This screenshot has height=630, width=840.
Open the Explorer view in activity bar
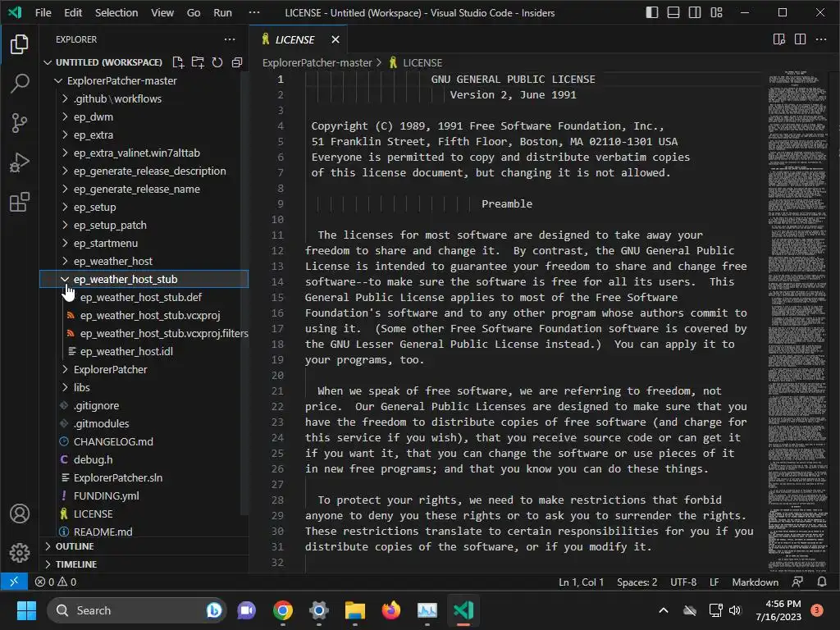pyautogui.click(x=20, y=44)
